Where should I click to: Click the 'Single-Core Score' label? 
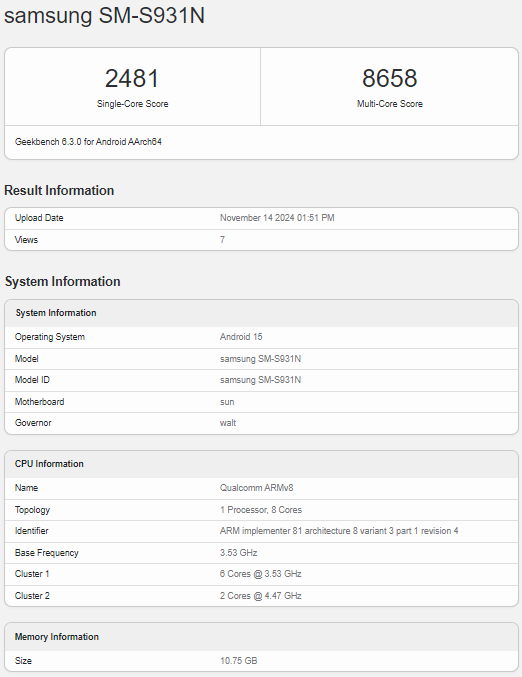click(x=132, y=104)
